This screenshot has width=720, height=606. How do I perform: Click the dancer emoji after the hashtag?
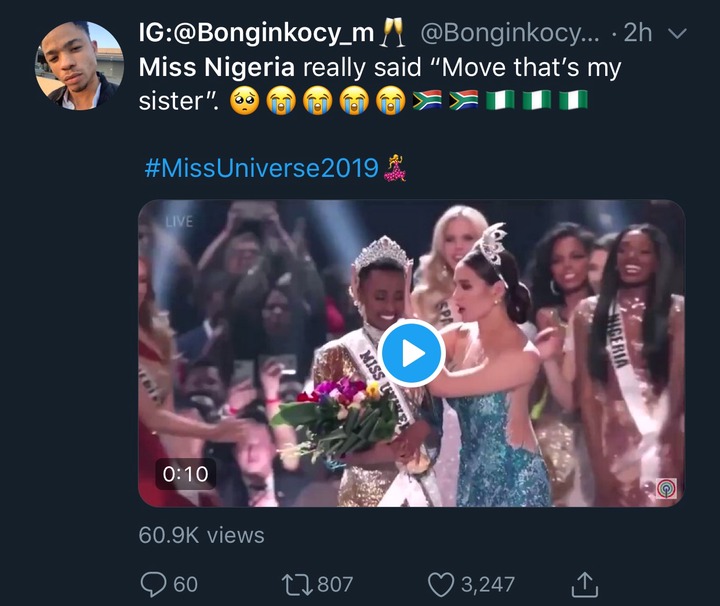[x=395, y=167]
